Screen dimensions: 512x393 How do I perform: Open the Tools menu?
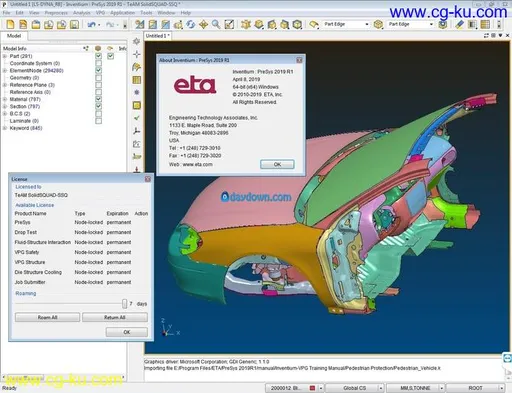[x=146, y=13]
